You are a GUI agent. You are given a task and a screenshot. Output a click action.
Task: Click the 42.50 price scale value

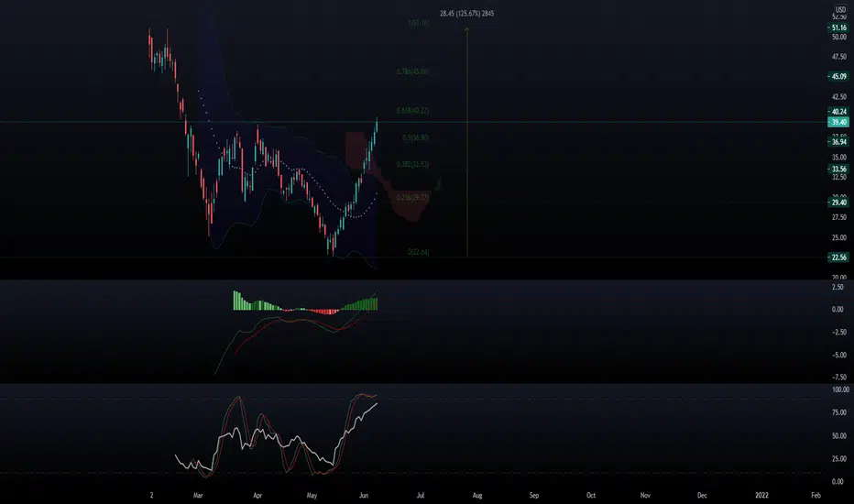(839, 97)
